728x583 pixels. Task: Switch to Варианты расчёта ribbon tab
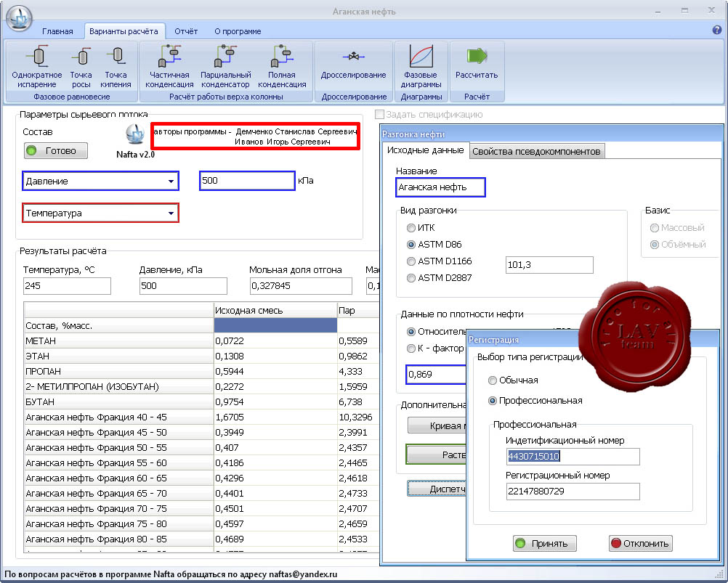point(124,31)
